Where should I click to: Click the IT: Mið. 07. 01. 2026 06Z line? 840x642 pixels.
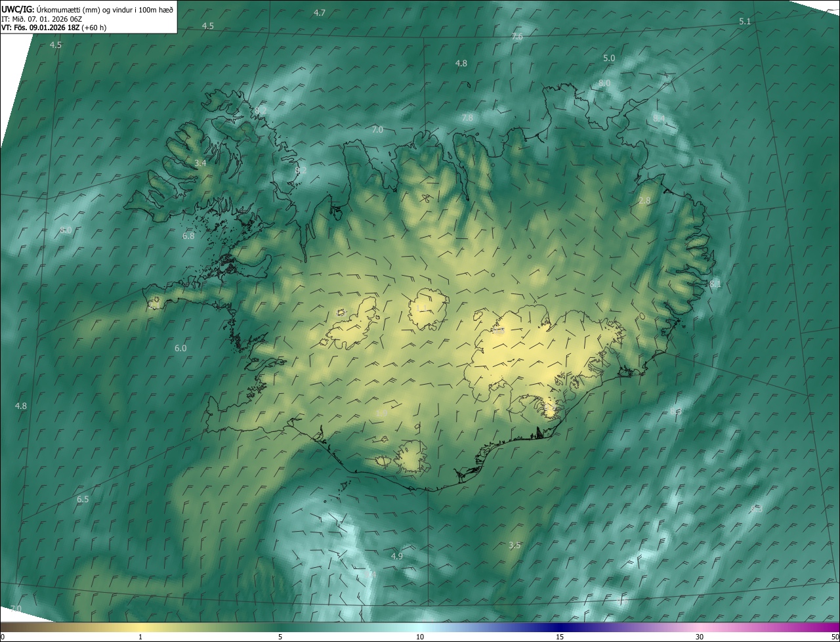42,19
